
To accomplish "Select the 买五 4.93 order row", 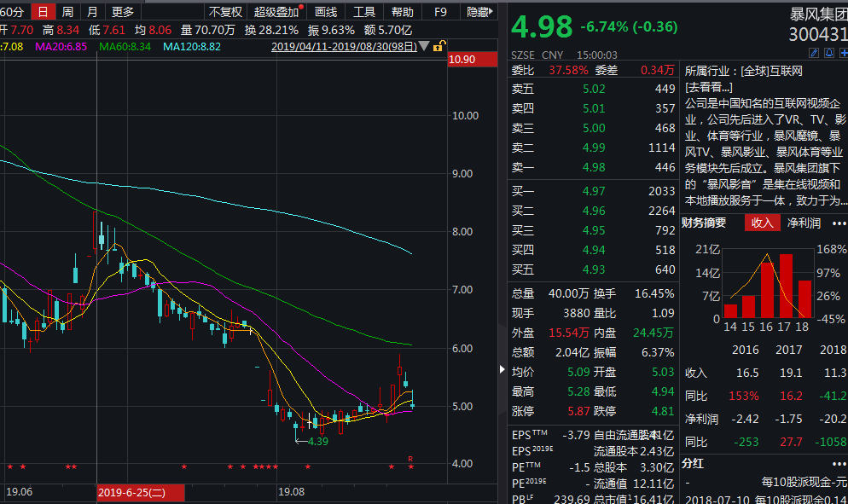I will pyautogui.click(x=593, y=269).
